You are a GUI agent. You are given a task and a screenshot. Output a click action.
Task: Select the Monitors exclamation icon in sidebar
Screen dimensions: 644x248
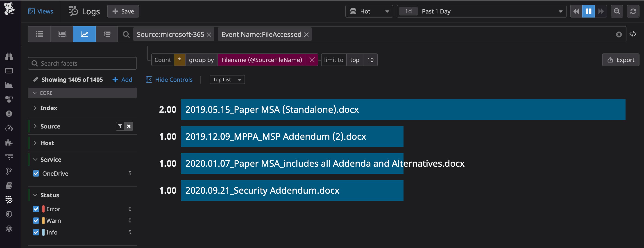click(9, 113)
